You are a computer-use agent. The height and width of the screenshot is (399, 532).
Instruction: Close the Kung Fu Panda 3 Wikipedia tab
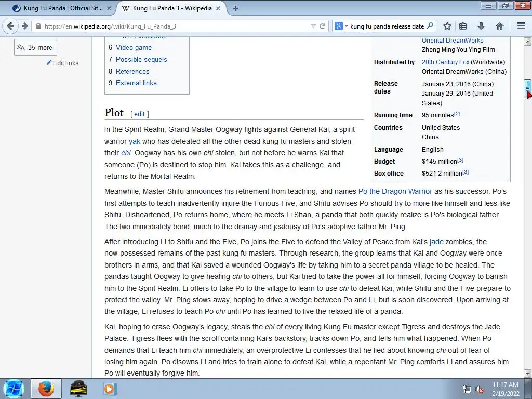click(x=218, y=8)
